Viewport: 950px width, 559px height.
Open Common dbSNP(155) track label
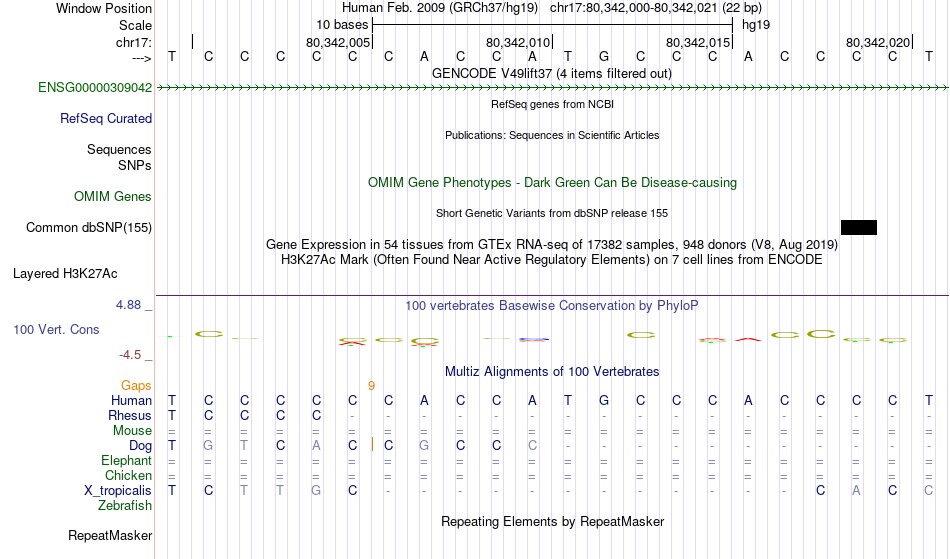(89, 227)
